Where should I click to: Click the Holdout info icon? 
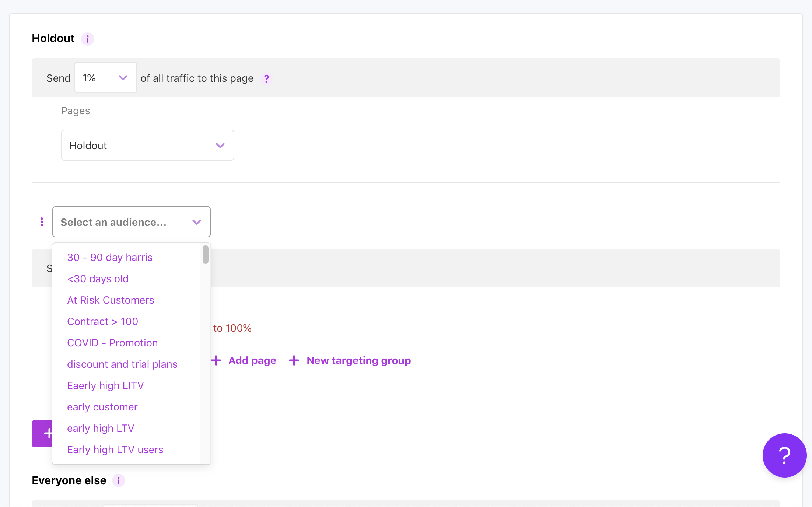pos(87,39)
